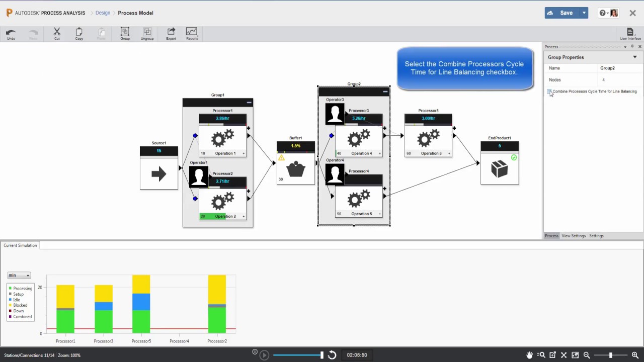644x362 pixels.
Task: Click the Autodesk Process Analysis logo
Action: (x=9, y=13)
